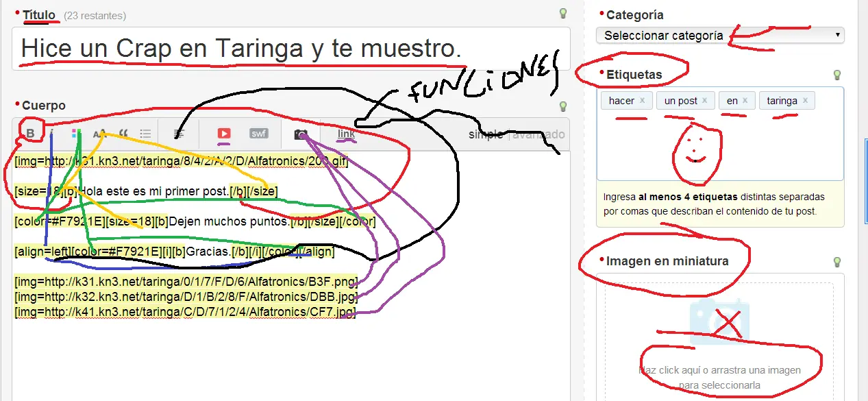The width and height of the screenshot is (868, 401).
Task: Show the Título help lightbulb tip
Action: [563, 13]
